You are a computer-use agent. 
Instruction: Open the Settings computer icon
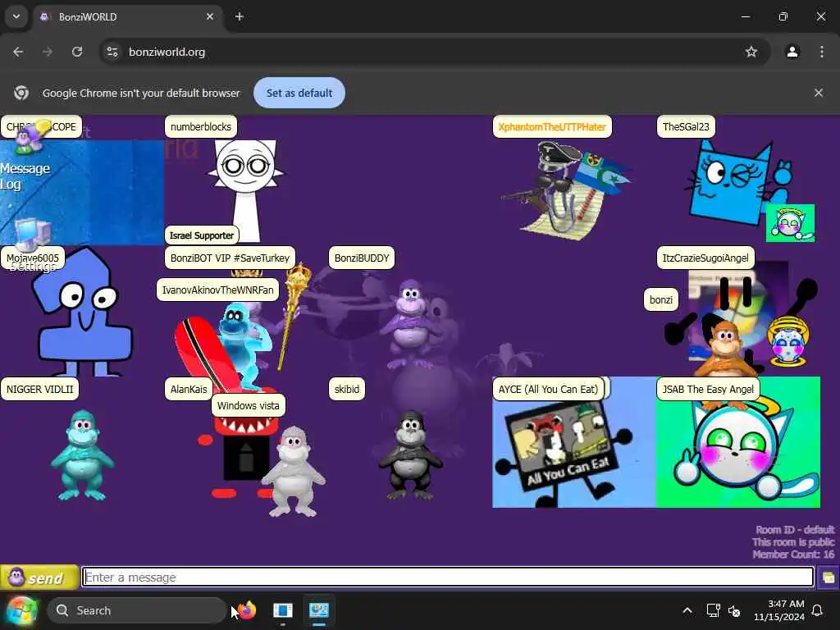point(32,244)
